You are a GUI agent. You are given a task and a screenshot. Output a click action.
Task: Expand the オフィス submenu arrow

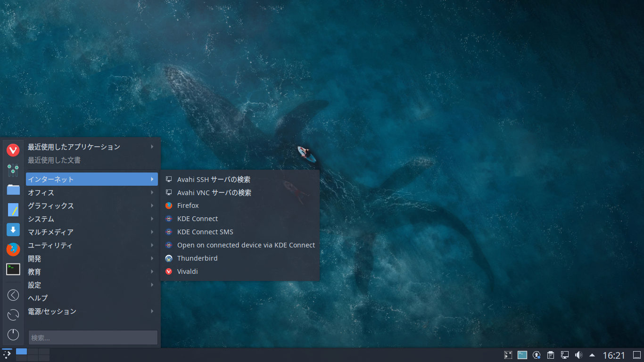(x=152, y=192)
